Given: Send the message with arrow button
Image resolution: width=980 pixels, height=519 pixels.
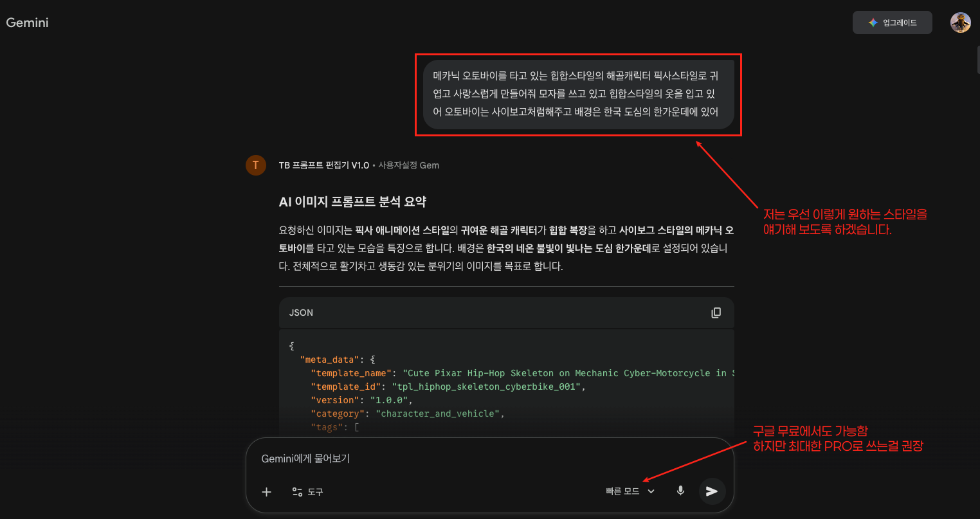Looking at the screenshot, I should click(x=712, y=491).
